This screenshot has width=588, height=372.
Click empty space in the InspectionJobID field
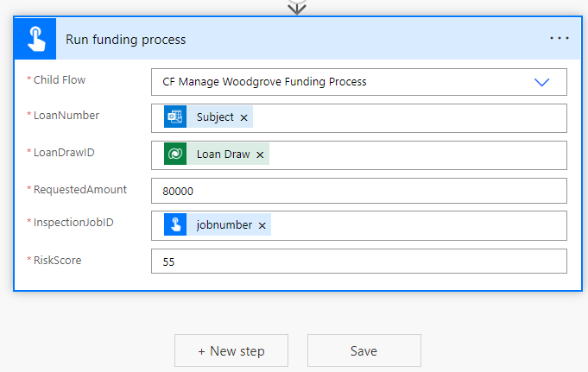click(414, 226)
